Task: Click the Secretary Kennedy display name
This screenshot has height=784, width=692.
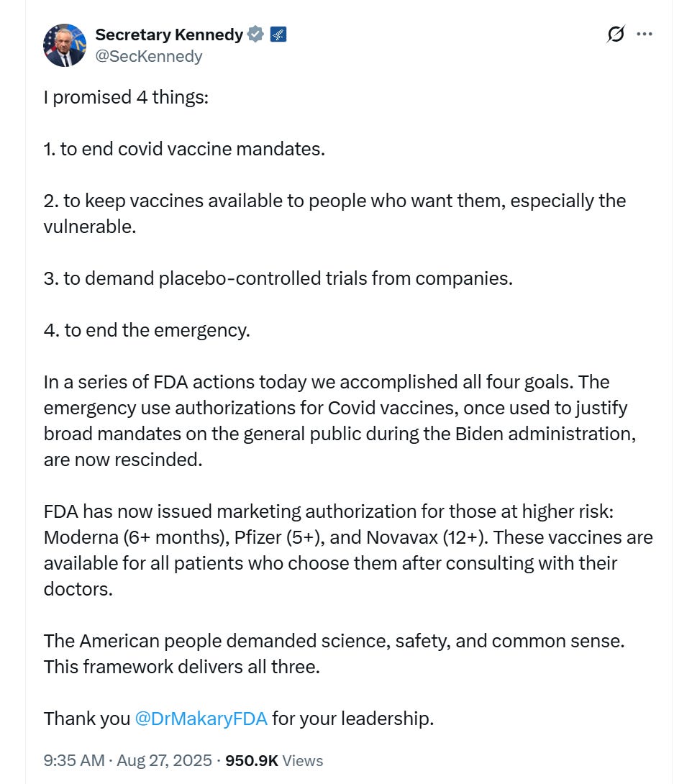Action: tap(168, 34)
